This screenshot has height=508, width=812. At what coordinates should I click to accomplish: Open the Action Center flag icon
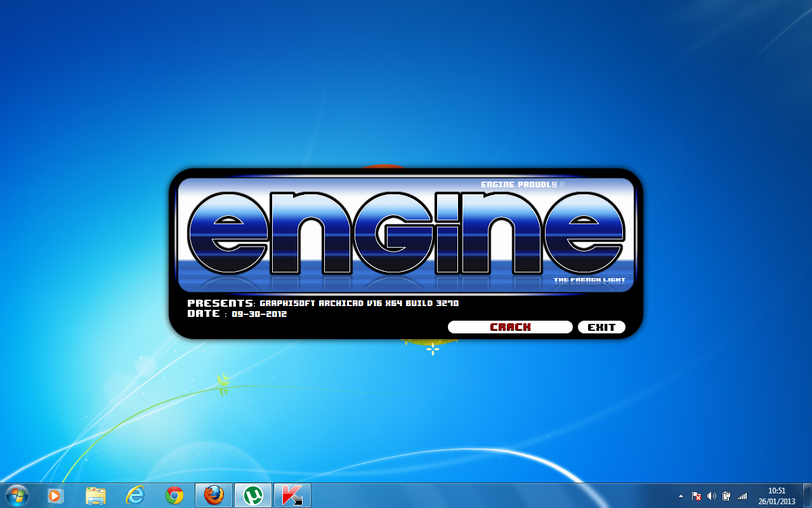(696, 496)
